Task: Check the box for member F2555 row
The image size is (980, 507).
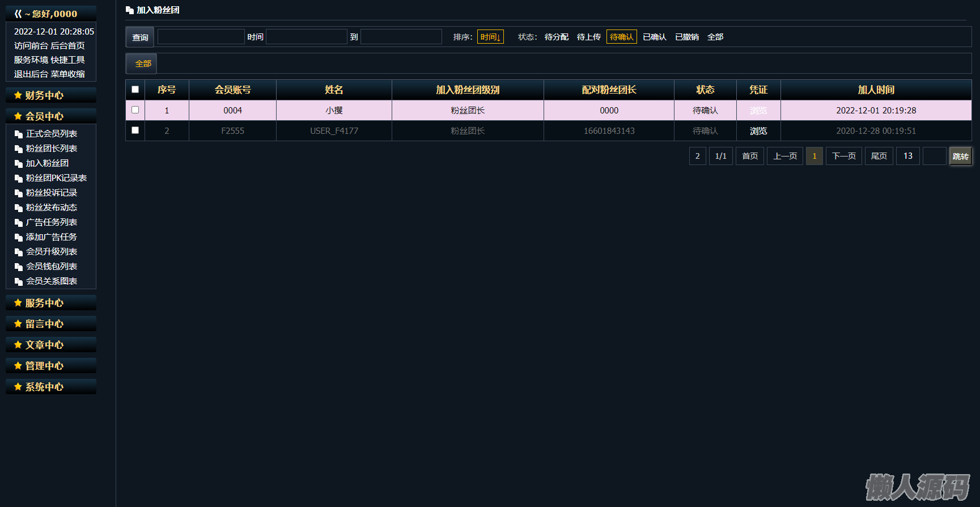Action: (135, 130)
